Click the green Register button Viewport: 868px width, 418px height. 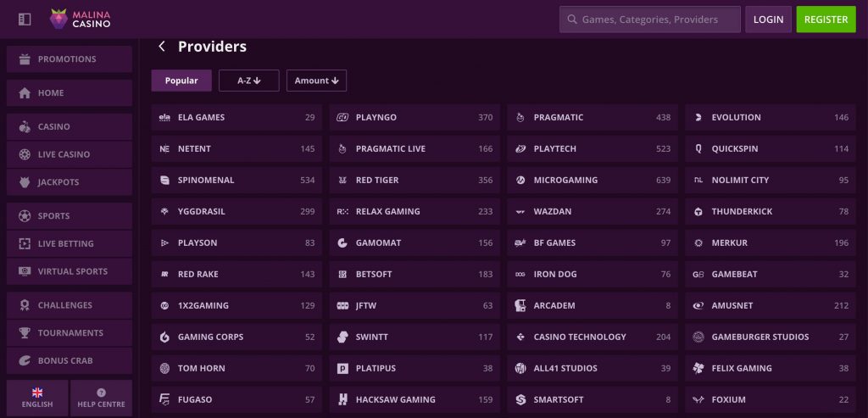(826, 20)
